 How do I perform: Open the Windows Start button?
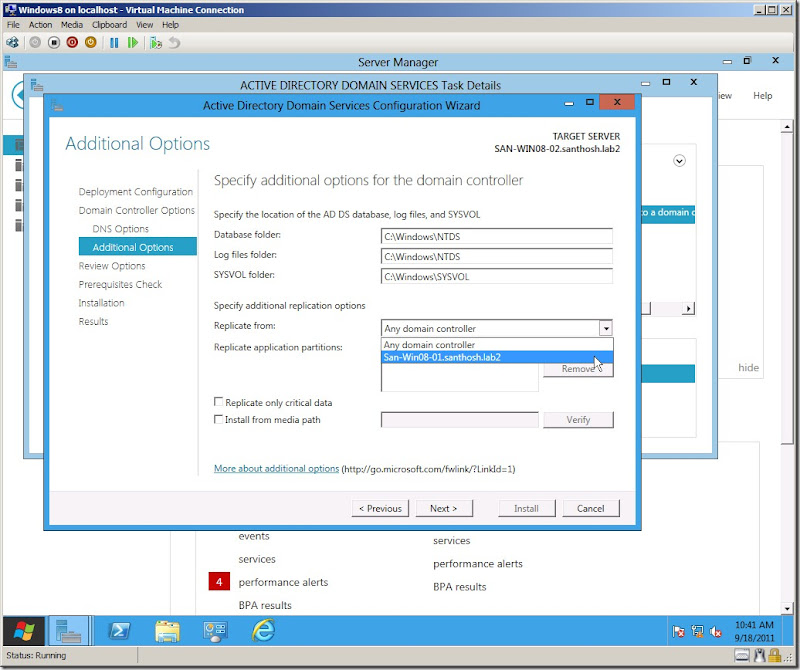pyautogui.click(x=24, y=631)
